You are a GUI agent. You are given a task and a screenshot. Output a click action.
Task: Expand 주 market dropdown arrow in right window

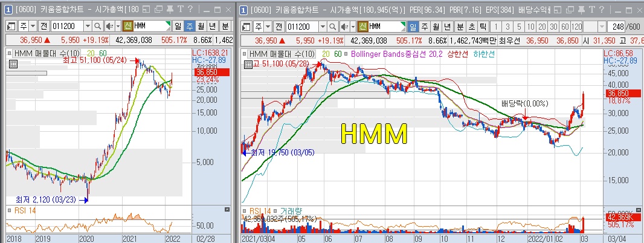(x=268, y=27)
